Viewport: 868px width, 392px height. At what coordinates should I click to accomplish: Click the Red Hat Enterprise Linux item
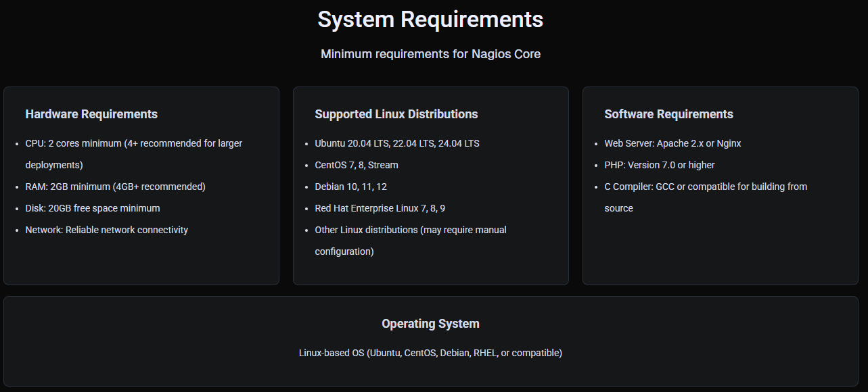[x=380, y=208]
